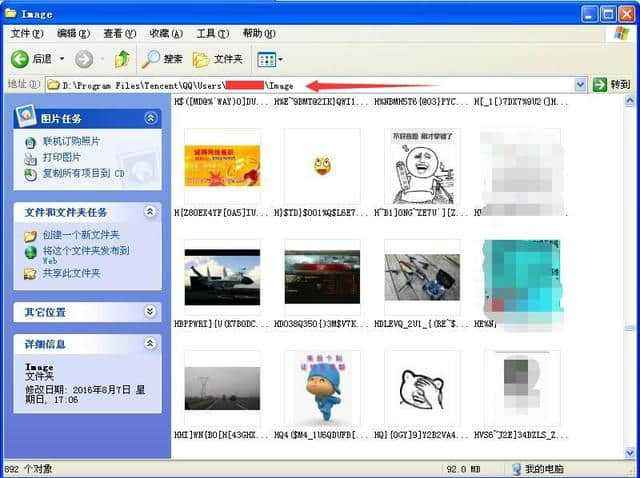
Task: Select the rage comic face thumbnail H`B1]ONG
Action: point(422,167)
